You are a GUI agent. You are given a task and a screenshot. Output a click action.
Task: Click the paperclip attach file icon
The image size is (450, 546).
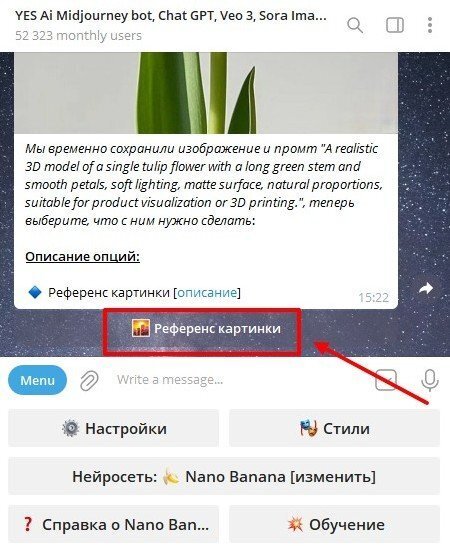(89, 380)
